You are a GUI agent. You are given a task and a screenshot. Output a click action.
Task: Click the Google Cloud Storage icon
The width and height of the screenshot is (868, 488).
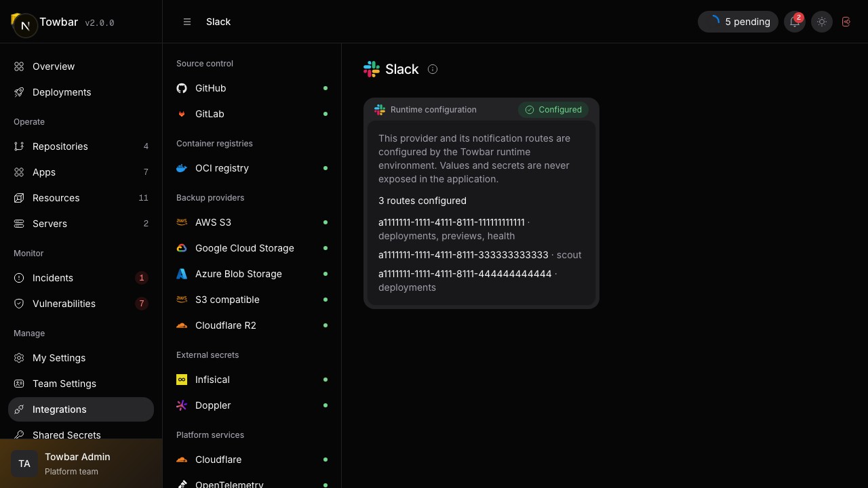[182, 248]
